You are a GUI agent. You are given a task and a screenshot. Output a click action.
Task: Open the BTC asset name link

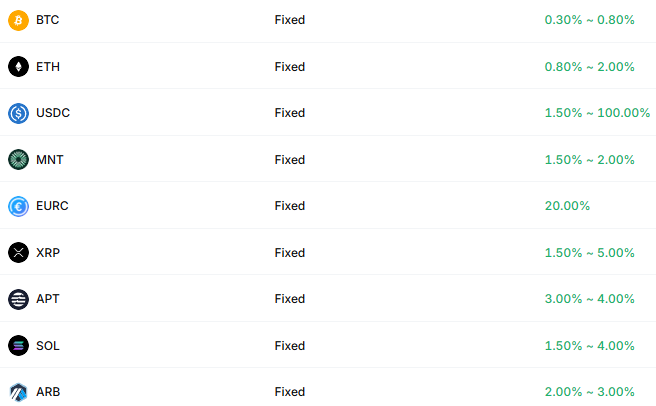click(47, 20)
